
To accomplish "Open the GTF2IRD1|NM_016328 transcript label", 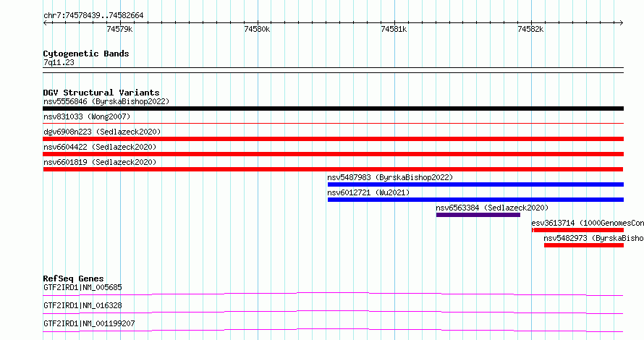I will coord(82,305).
